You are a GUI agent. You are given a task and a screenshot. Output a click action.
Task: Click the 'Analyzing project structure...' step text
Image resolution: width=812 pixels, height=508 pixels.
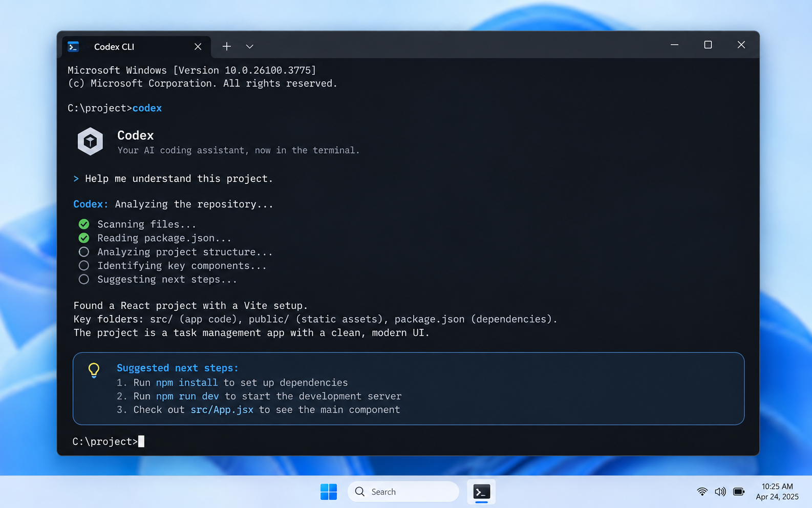tap(185, 252)
